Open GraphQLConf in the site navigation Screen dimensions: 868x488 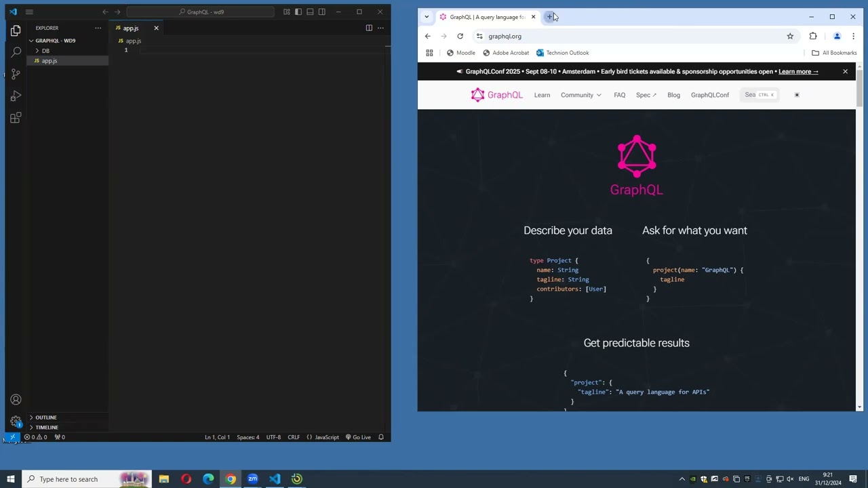click(x=709, y=95)
